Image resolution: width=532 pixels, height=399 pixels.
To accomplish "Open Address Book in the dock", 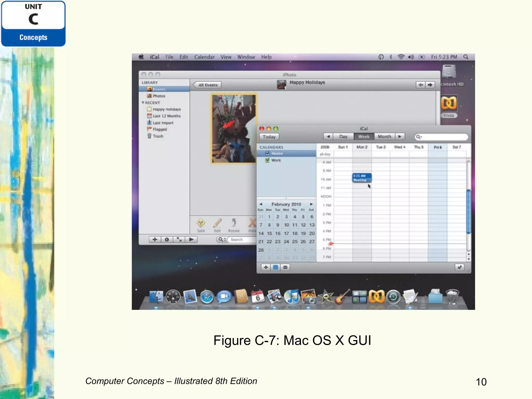I will coord(241,296).
